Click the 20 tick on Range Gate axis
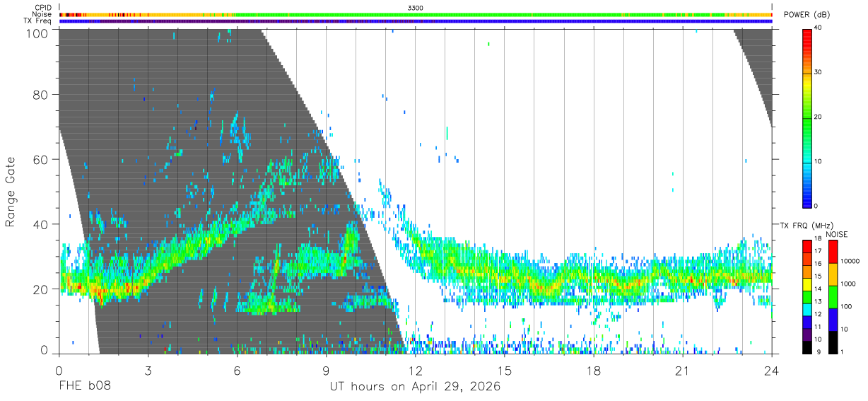The width and height of the screenshot is (868, 401). (41, 289)
